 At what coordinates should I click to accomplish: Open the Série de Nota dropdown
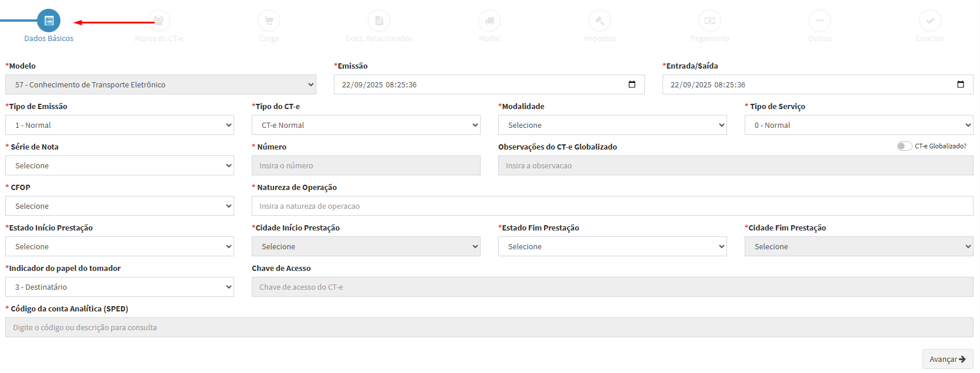120,166
